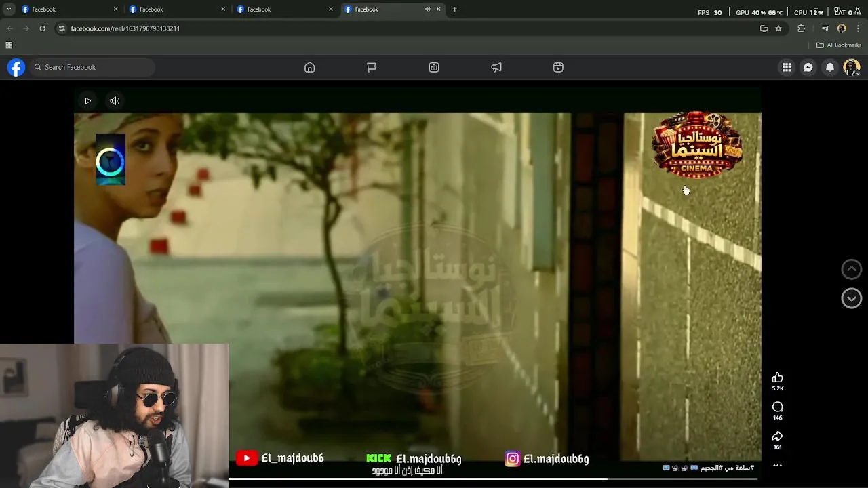Screen dimensions: 868x488
Task: Open the All Bookmarks folder
Action: [839, 45]
